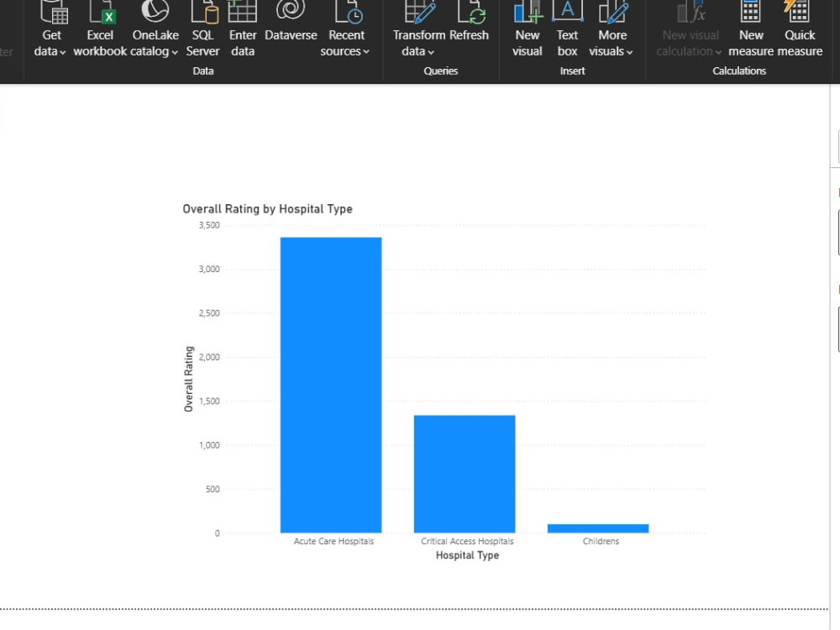Click the Enter data icon
The image size is (840, 630).
(x=242, y=11)
